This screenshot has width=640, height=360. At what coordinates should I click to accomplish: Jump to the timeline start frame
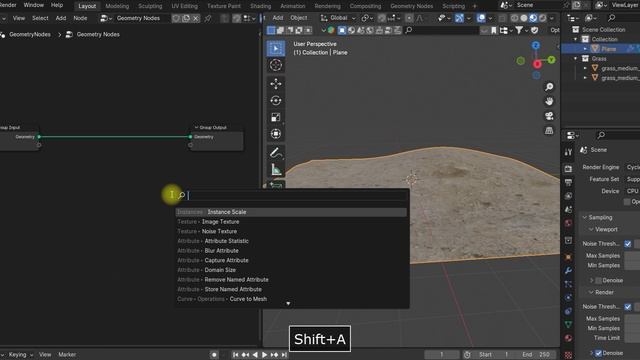236,355
